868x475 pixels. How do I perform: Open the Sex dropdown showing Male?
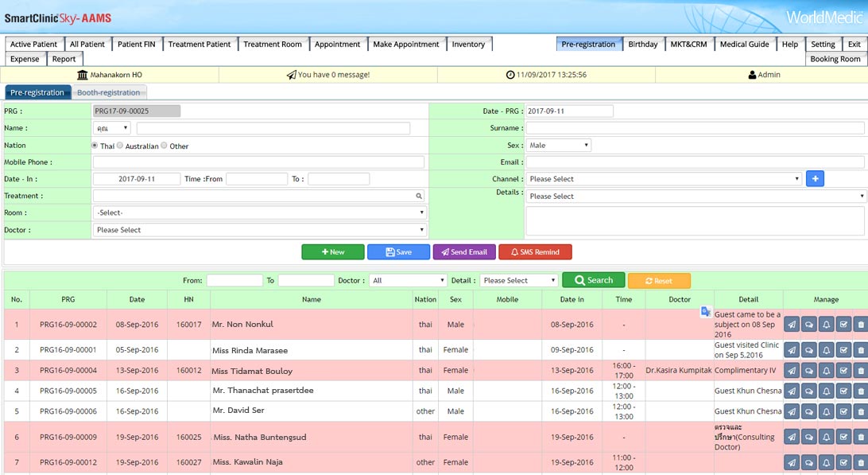[559, 146]
